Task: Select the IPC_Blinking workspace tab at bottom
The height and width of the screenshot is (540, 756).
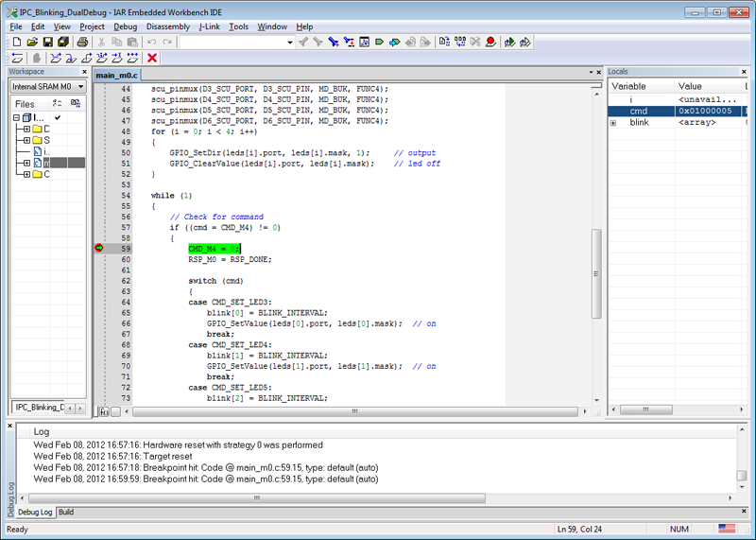Action: coord(39,408)
